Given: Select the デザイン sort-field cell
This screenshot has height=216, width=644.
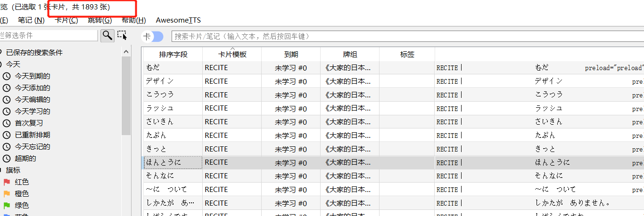Looking at the screenshot, I should (x=173, y=81).
